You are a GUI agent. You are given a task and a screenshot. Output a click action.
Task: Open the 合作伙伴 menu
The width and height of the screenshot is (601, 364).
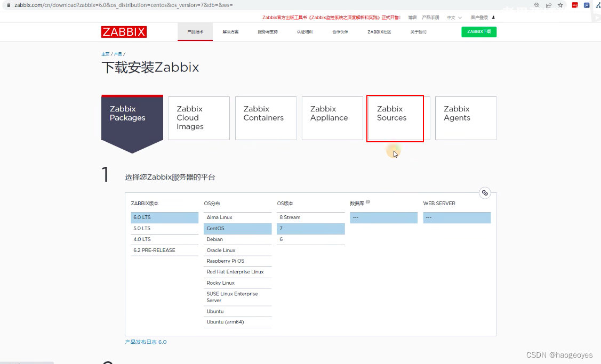(340, 32)
